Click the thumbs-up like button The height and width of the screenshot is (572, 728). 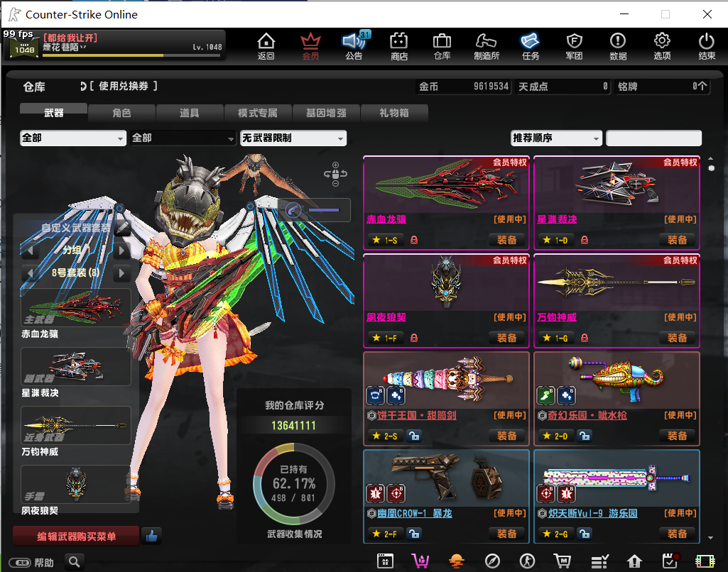coord(151,537)
